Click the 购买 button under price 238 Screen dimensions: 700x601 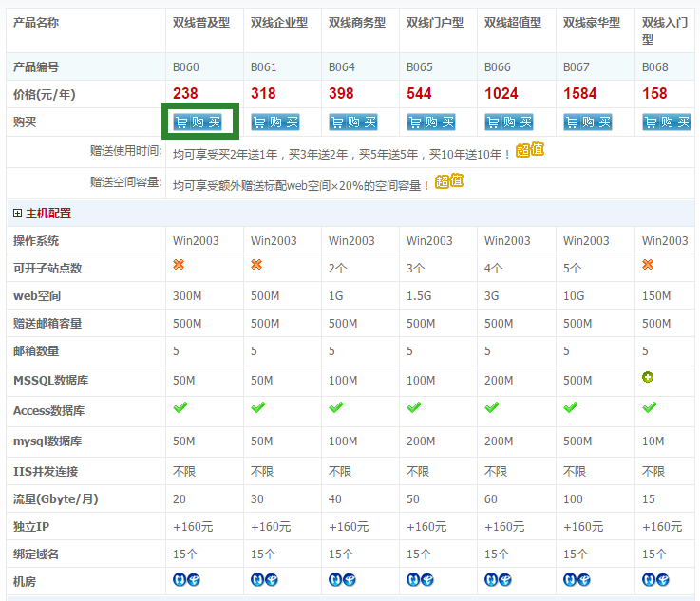[198, 122]
